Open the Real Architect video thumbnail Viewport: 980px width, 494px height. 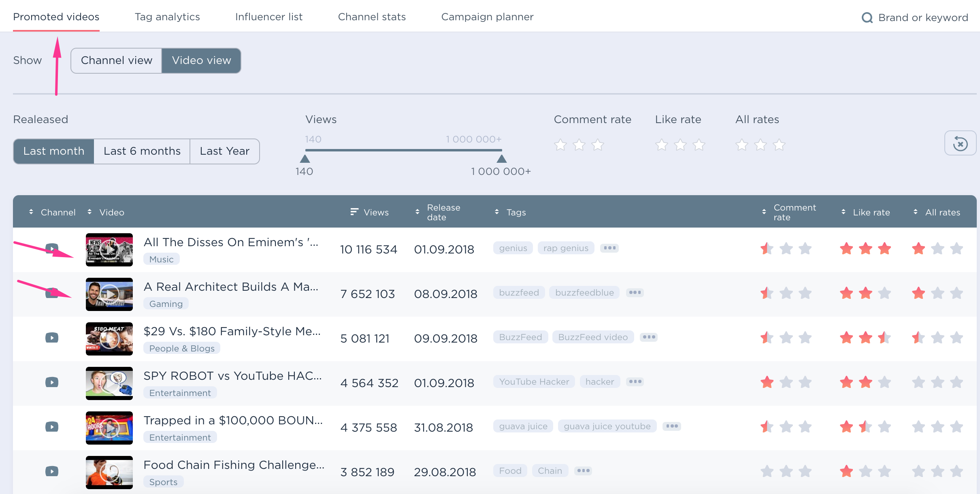(109, 294)
